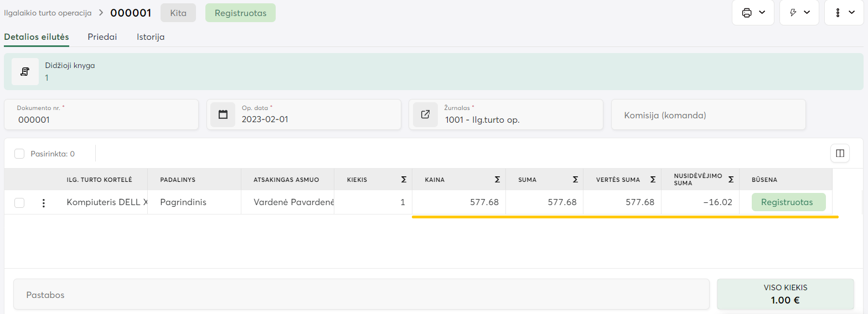Switch to the Priedai tab
Screen dimensions: 868x314
point(102,37)
